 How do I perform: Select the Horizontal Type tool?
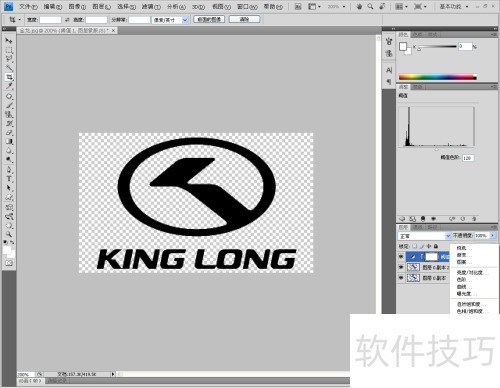click(x=9, y=179)
